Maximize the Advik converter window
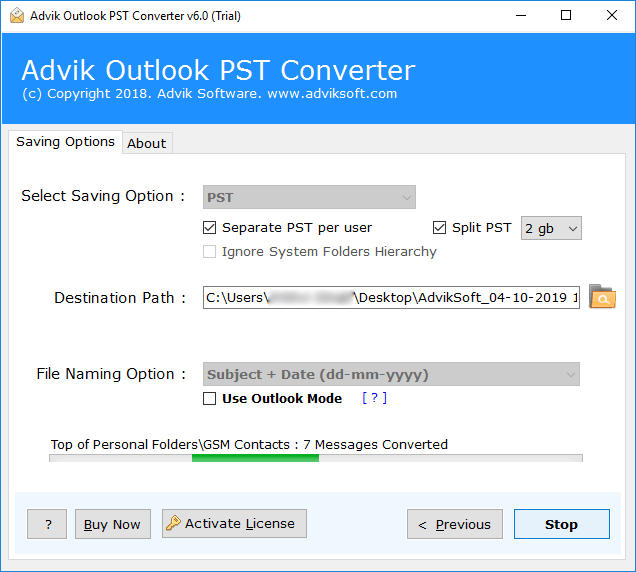 566,16
